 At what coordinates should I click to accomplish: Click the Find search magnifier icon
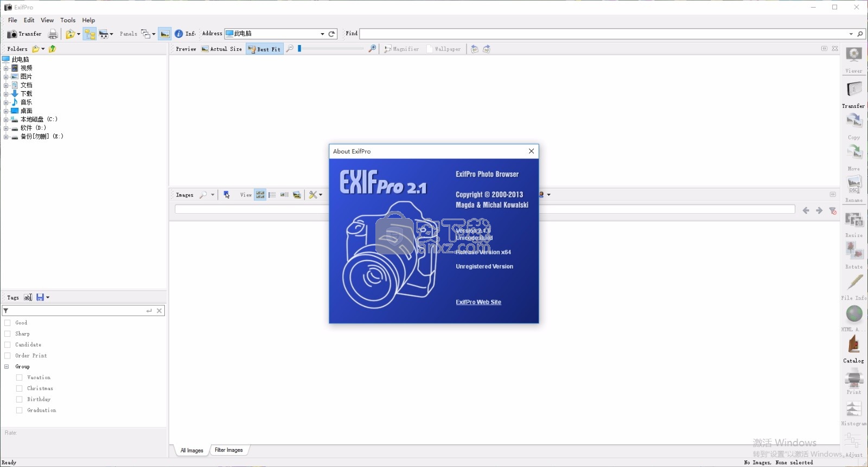(x=860, y=34)
